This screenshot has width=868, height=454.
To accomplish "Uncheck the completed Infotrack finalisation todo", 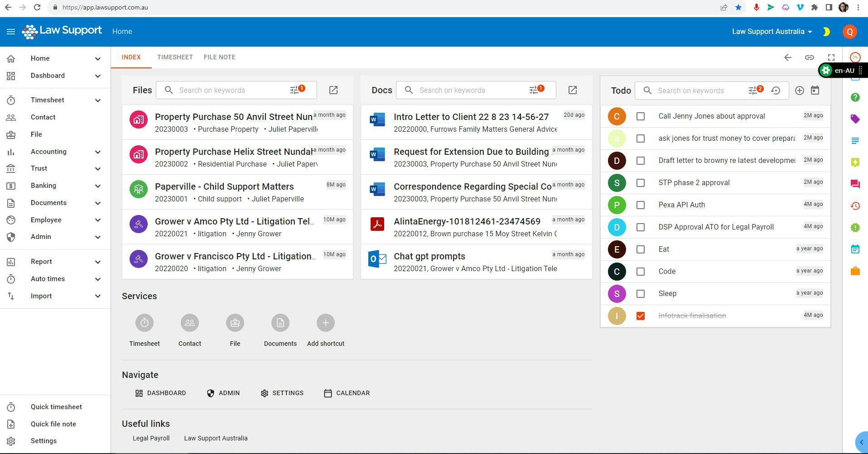I will (x=641, y=316).
